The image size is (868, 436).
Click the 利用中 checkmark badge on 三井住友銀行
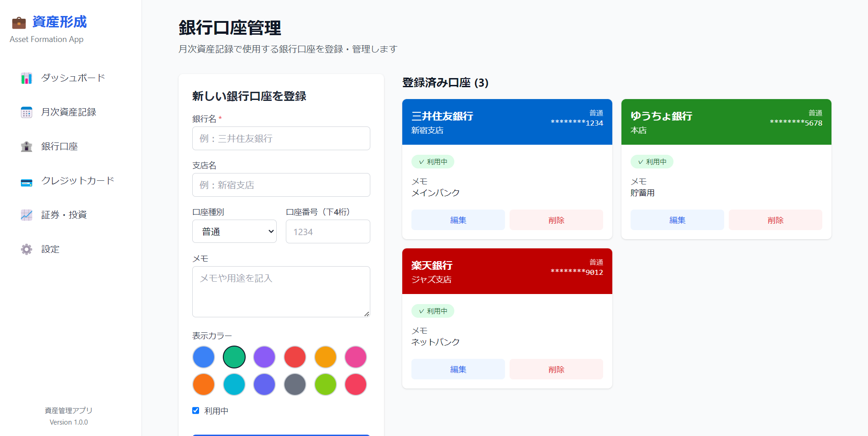(432, 161)
